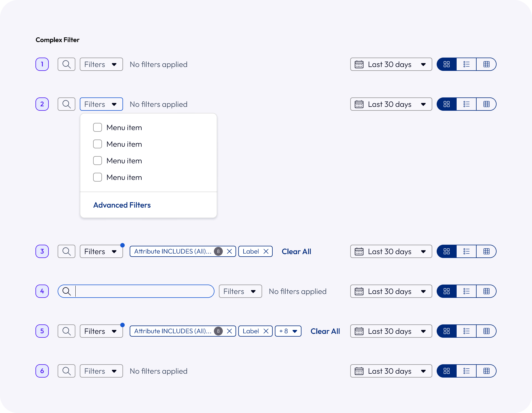Image resolution: width=532 pixels, height=413 pixels.
Task: Open the Filters dropdown in row 1
Action: point(101,64)
